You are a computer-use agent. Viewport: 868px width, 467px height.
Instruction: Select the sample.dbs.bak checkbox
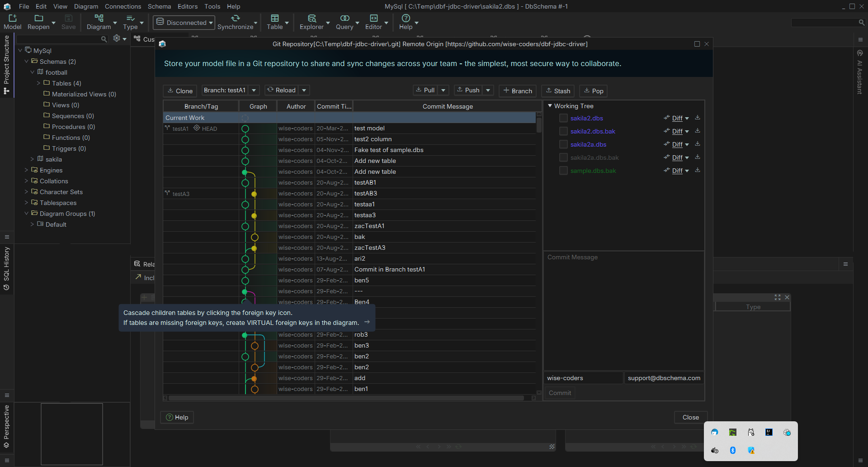coord(563,171)
